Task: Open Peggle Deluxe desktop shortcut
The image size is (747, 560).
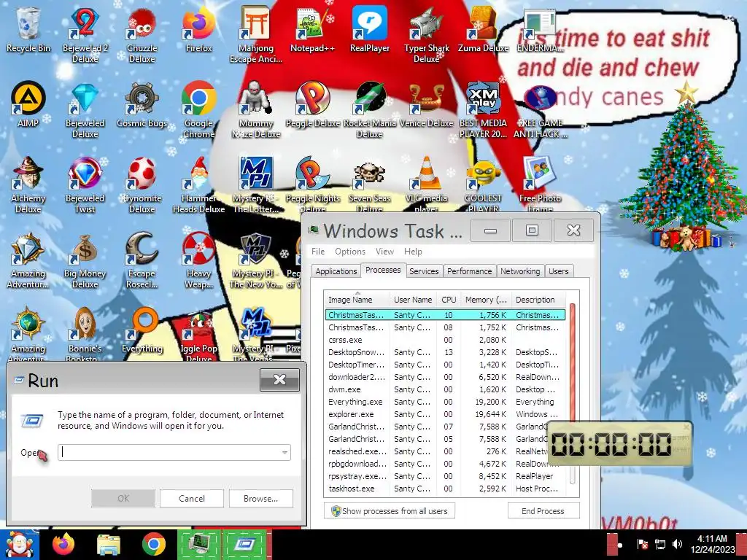Action: pyautogui.click(x=312, y=105)
